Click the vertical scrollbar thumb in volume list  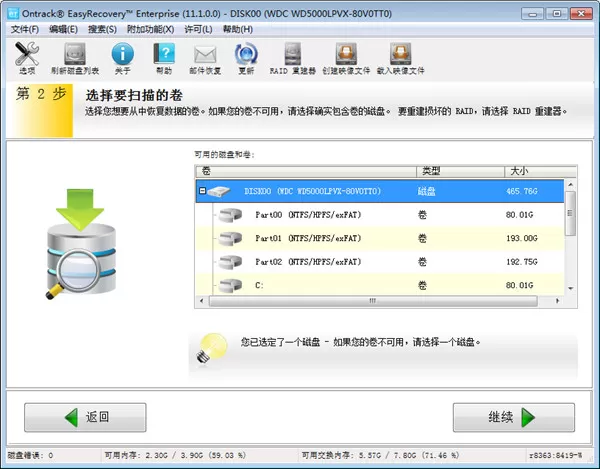pos(570,213)
